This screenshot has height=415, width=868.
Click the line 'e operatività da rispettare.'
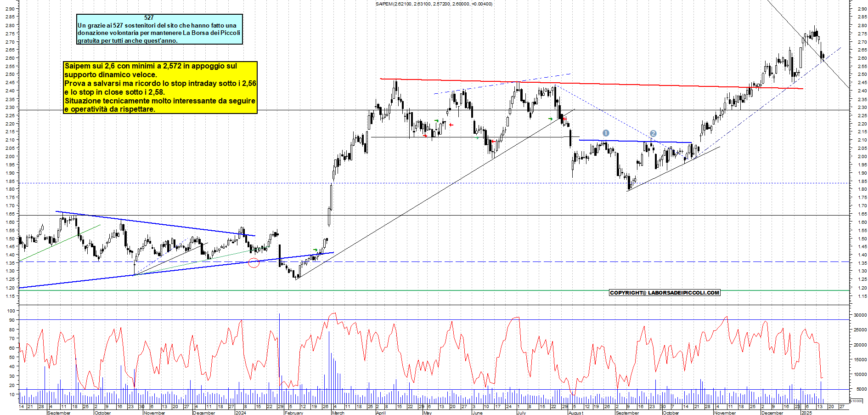click(110, 109)
